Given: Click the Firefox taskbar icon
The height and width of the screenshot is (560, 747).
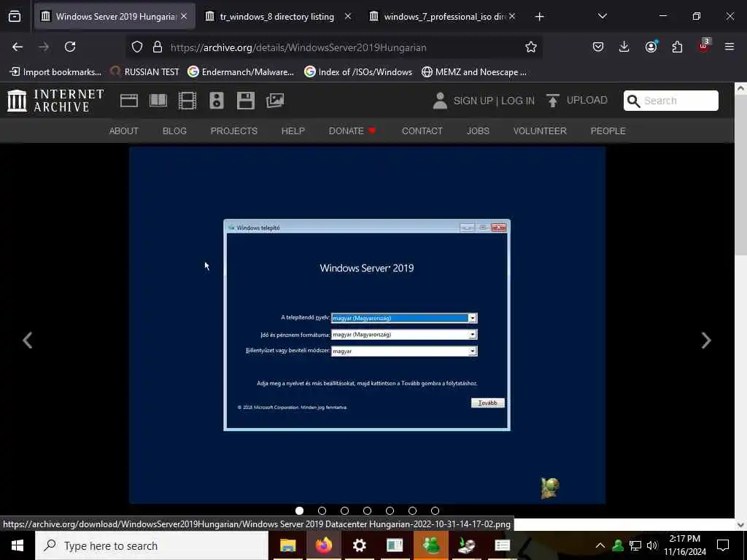Looking at the screenshot, I should [x=323, y=545].
